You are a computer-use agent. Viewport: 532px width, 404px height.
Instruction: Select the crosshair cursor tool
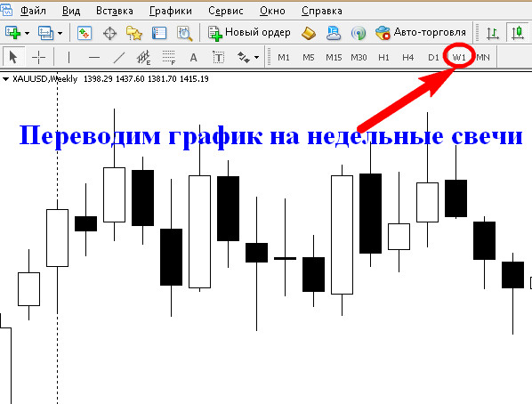click(x=38, y=57)
